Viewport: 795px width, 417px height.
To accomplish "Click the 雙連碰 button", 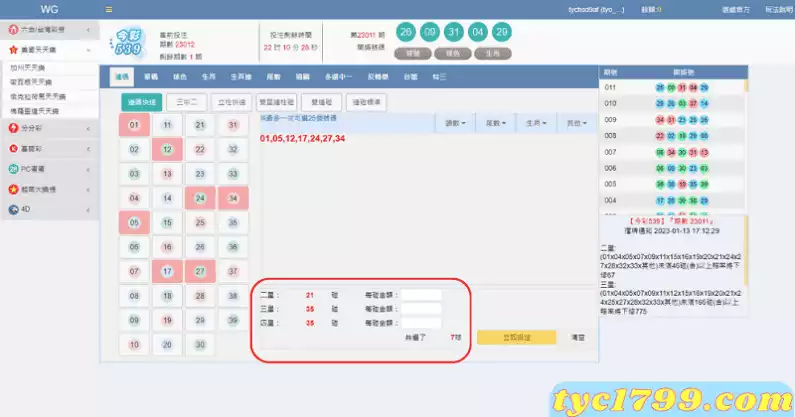I will (321, 102).
